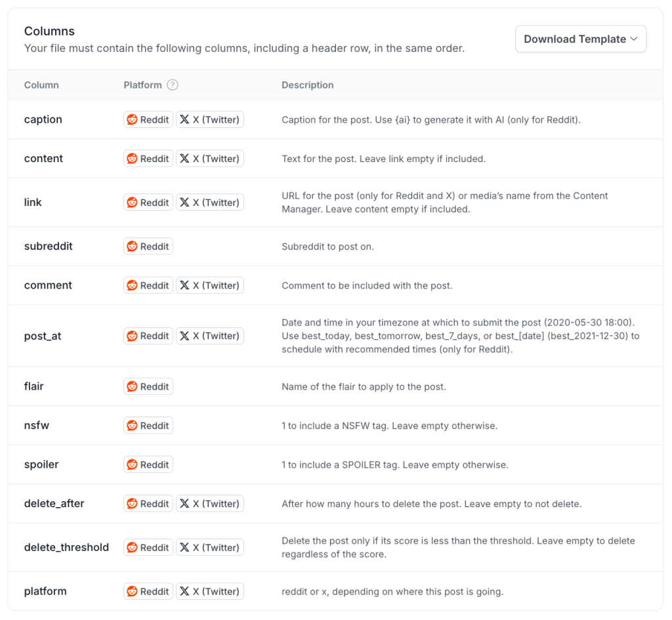The width and height of the screenshot is (672, 620).
Task: Click the Reddit badge in the delete_threshold row
Action: pyautogui.click(x=148, y=548)
